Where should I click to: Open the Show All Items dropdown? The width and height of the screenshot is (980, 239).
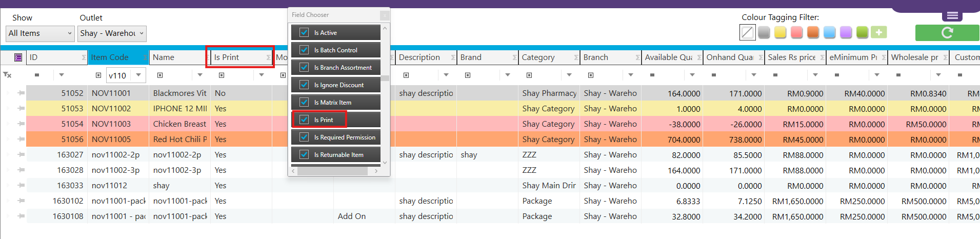coord(41,33)
